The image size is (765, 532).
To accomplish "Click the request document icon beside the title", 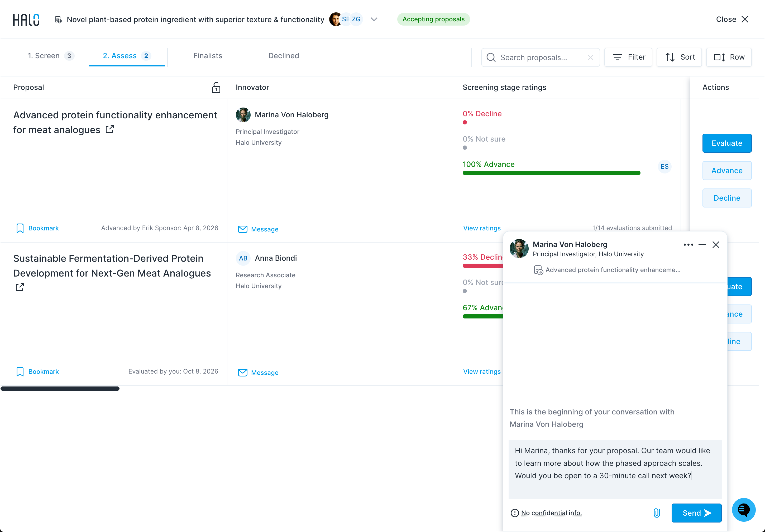I will tap(58, 20).
